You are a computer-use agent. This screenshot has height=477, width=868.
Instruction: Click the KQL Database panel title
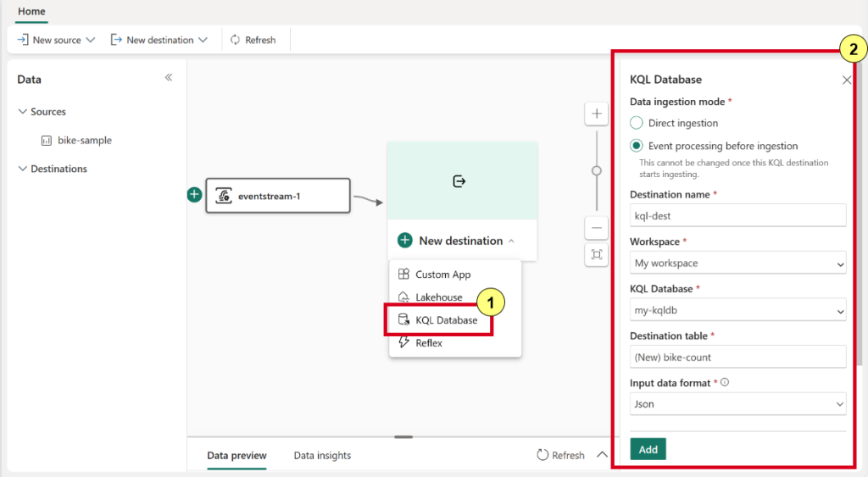(x=666, y=80)
